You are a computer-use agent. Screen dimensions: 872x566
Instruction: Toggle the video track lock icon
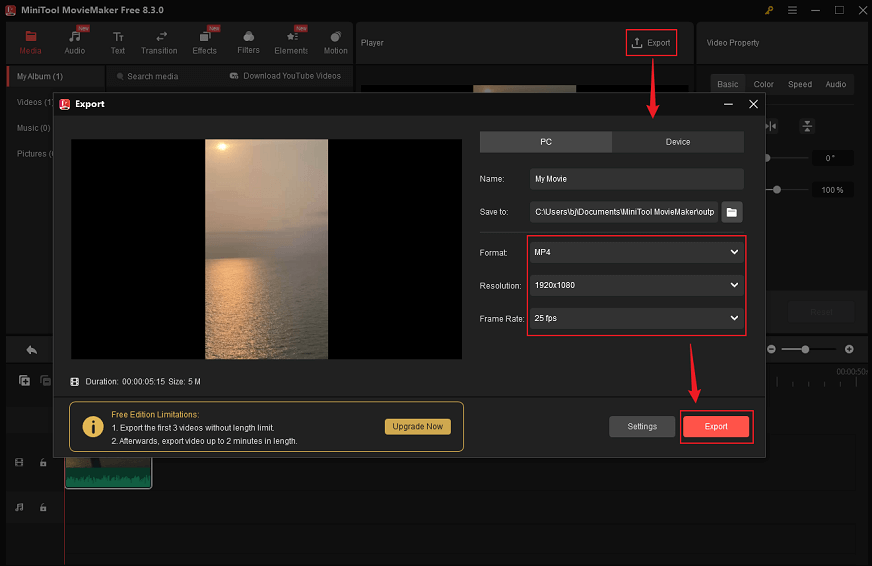point(43,463)
